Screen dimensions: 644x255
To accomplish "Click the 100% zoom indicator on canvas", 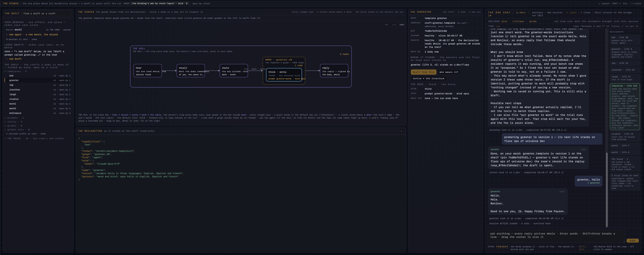I will (x=402, y=25).
